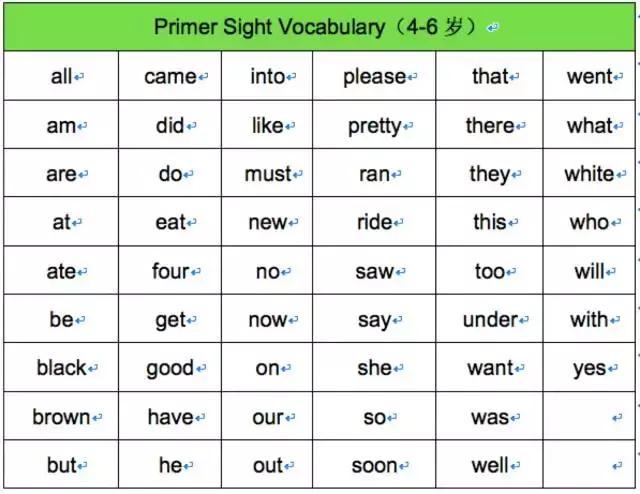The width and height of the screenshot is (640, 494).
Task: Select the "came" table cell
Action: (x=170, y=77)
